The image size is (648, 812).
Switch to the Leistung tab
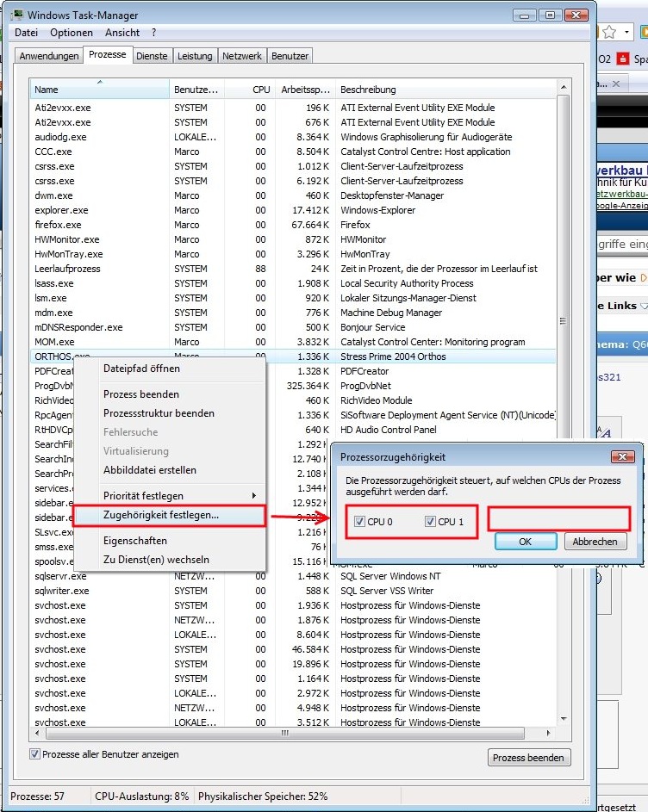(x=195, y=56)
